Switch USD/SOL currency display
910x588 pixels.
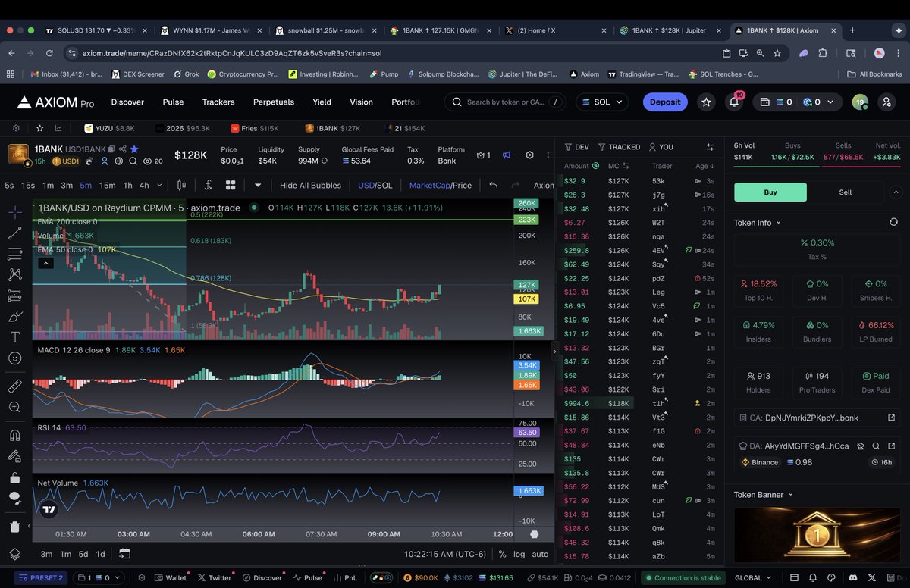pos(375,185)
